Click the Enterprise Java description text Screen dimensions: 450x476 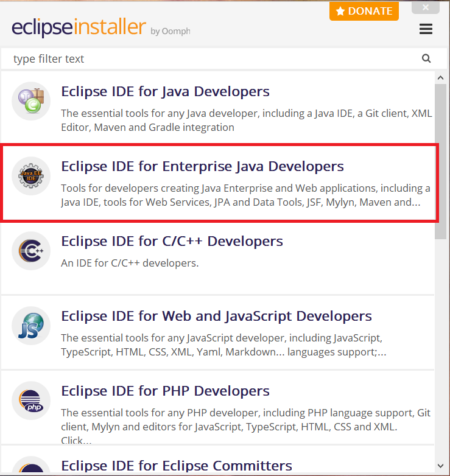pos(245,195)
